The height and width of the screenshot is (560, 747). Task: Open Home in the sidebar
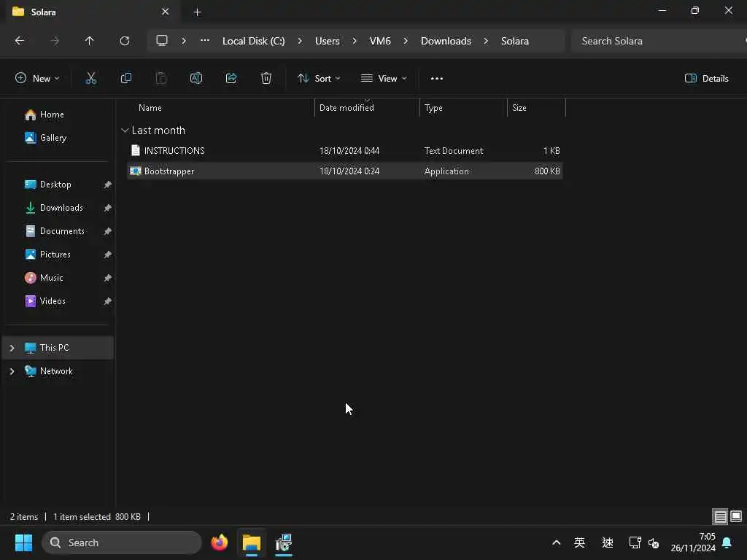click(52, 114)
